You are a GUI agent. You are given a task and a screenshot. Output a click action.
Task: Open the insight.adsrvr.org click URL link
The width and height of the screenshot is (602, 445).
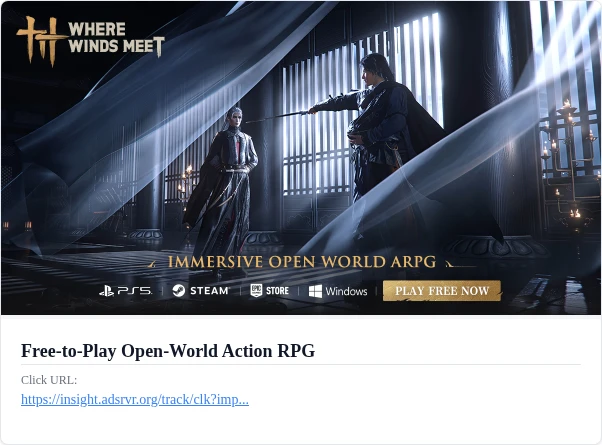tap(135, 400)
